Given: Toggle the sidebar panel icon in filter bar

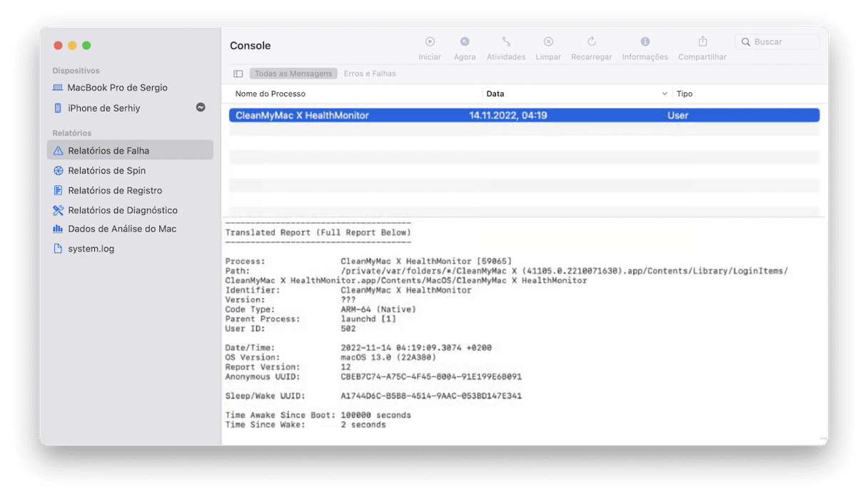Looking at the screenshot, I should pyautogui.click(x=238, y=74).
